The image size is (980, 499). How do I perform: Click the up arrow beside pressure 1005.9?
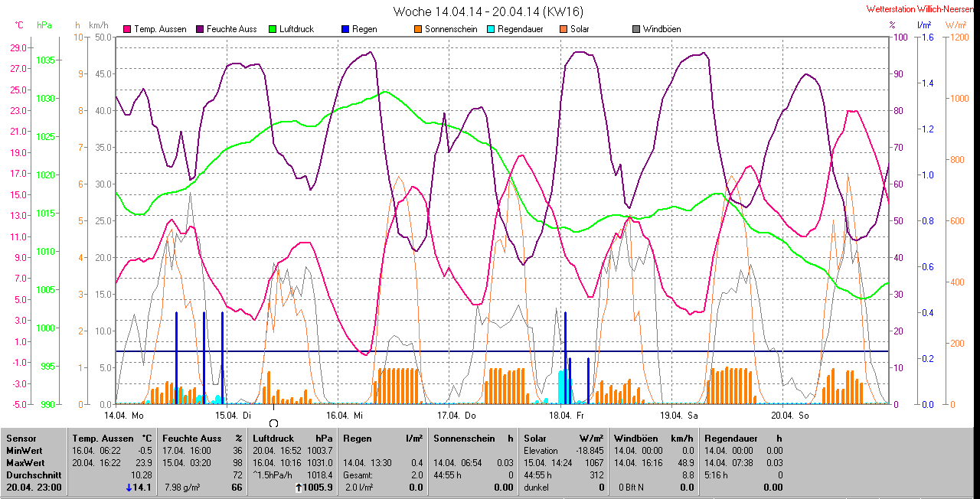(298, 488)
